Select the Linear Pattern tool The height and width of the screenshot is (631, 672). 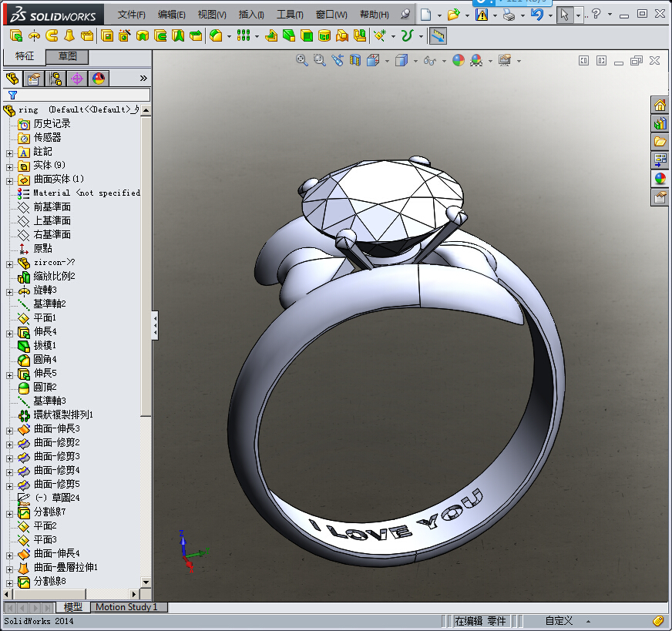tap(244, 36)
